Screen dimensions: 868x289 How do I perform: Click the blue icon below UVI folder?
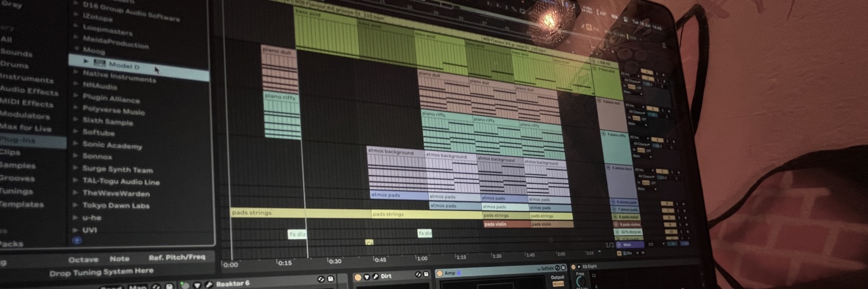[76, 240]
